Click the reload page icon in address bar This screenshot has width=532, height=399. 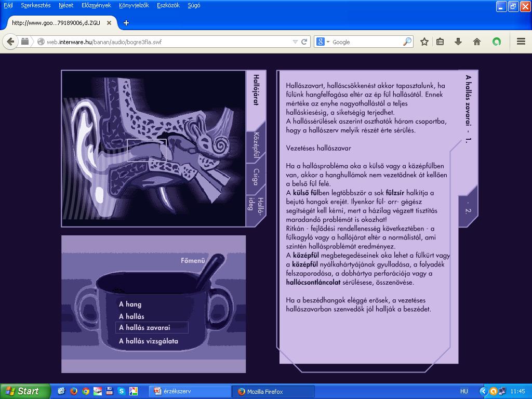point(304,42)
